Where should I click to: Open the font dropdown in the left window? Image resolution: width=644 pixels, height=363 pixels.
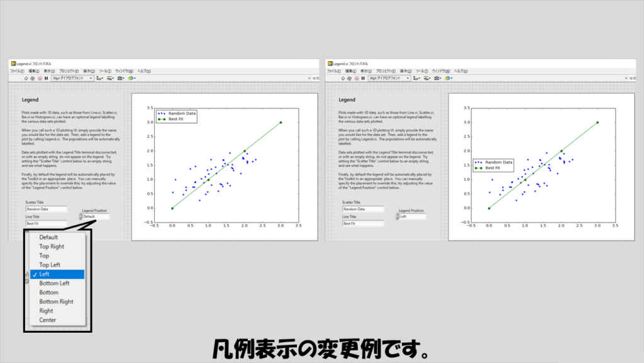click(72, 79)
